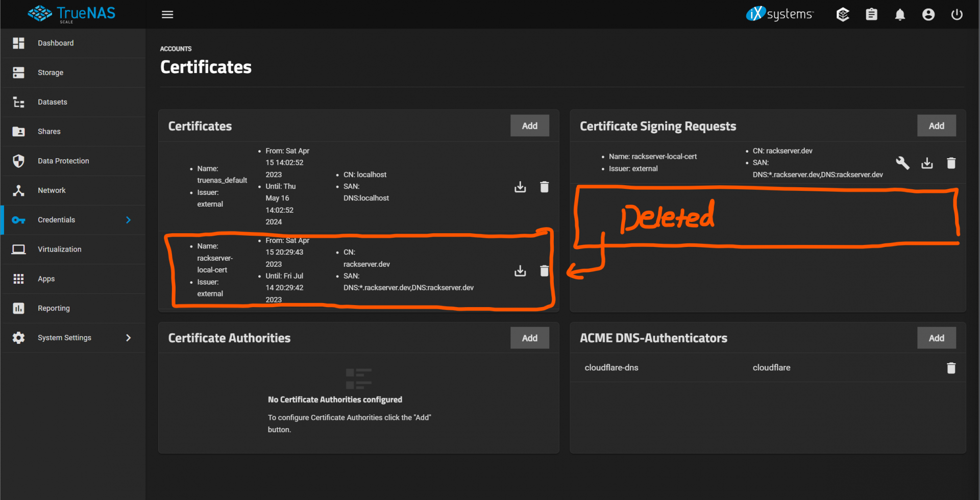
Task: Download the rackserver-local-cert signing request
Action: pyautogui.click(x=927, y=163)
